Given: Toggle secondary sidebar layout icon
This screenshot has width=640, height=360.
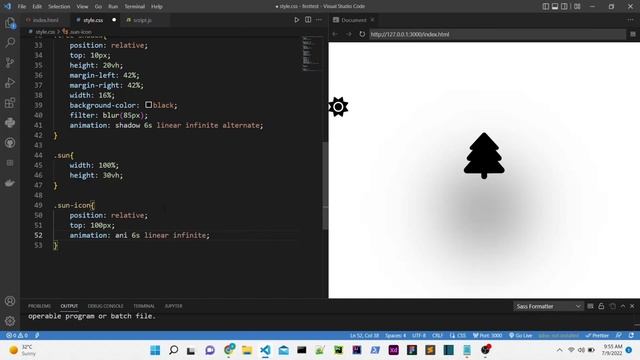Looking at the screenshot, I should (x=564, y=7).
